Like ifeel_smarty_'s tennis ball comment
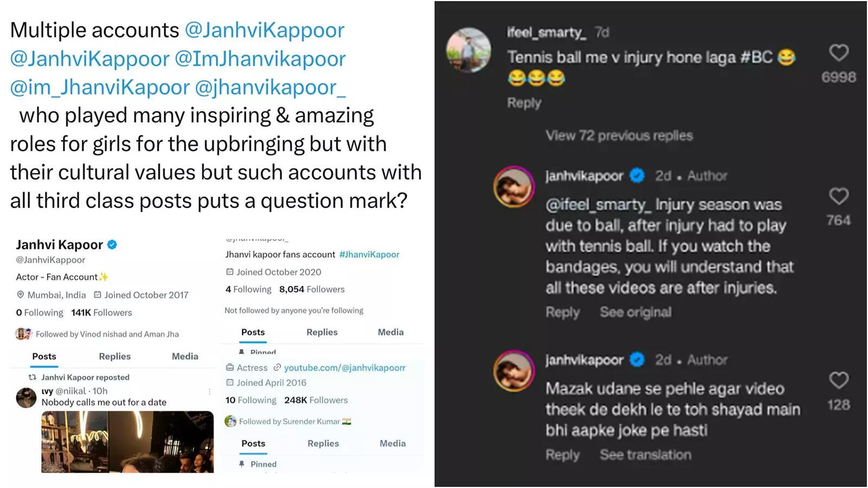 839,52
